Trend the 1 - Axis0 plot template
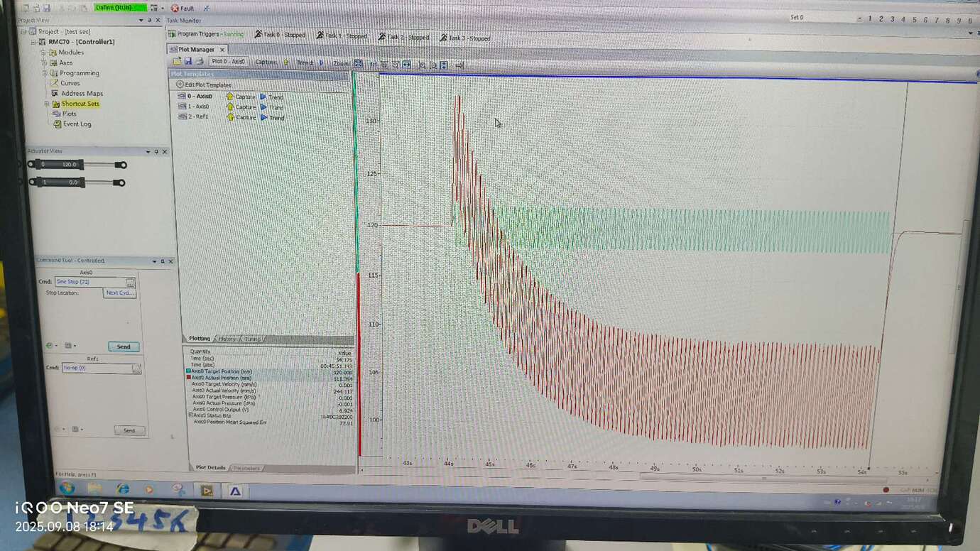Image resolution: width=980 pixels, height=551 pixels. point(272,107)
